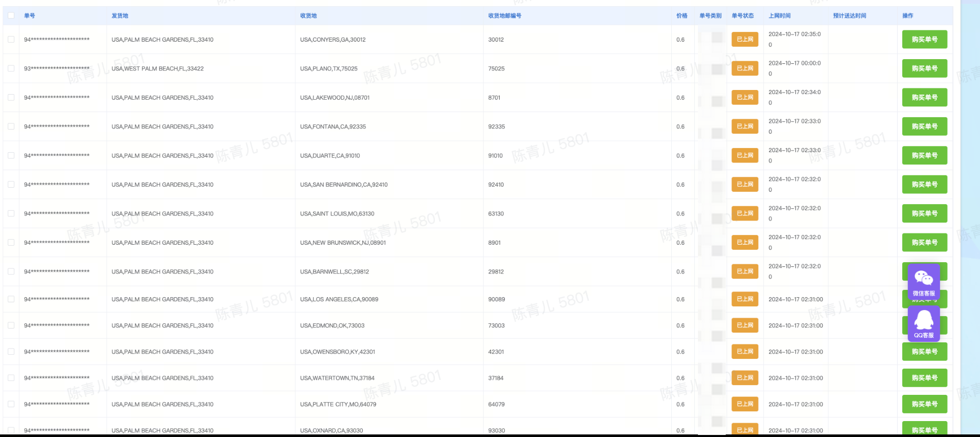Viewport: 980px width, 437px height.
Task: Toggle the select-all checkbox in table header
Action: click(x=11, y=15)
